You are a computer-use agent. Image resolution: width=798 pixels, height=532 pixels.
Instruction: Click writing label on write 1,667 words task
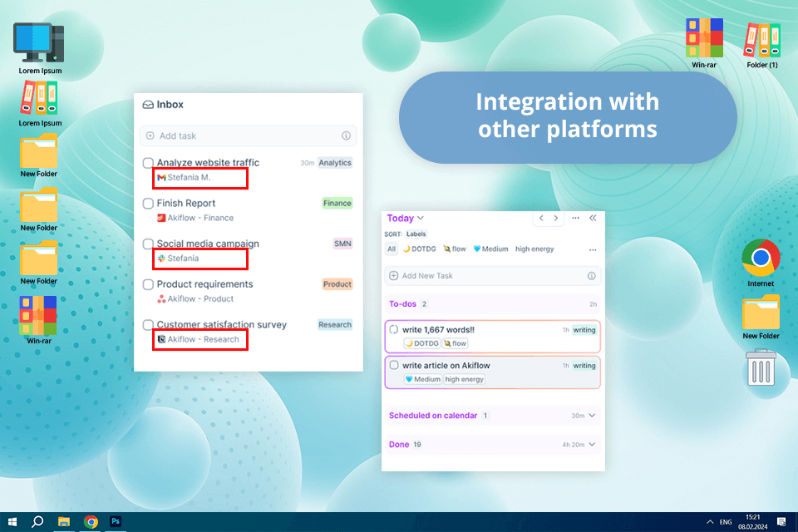(584, 330)
